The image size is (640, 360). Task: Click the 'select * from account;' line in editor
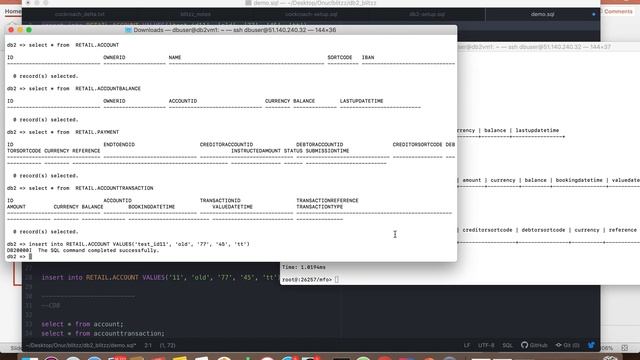pyautogui.click(x=82, y=324)
